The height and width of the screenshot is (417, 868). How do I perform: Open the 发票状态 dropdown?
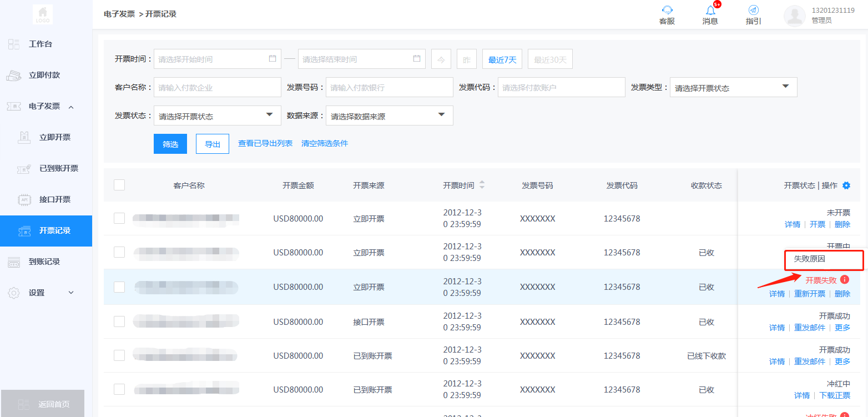click(218, 115)
